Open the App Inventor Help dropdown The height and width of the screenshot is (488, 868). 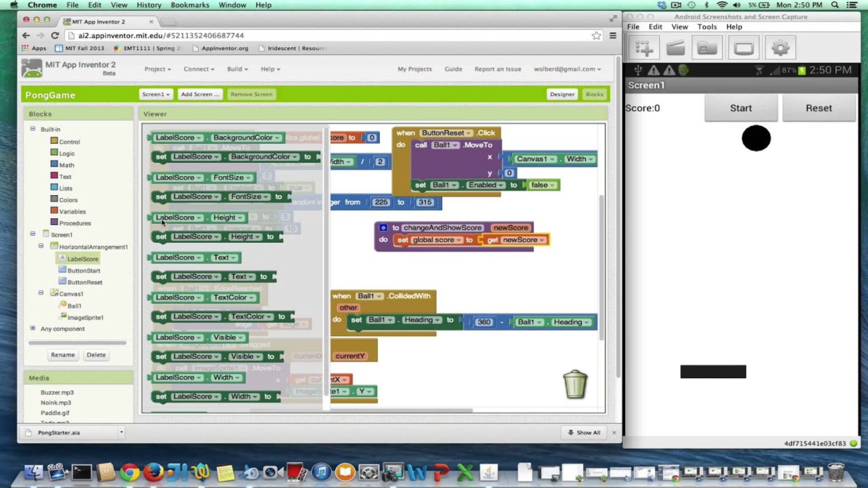tap(270, 69)
